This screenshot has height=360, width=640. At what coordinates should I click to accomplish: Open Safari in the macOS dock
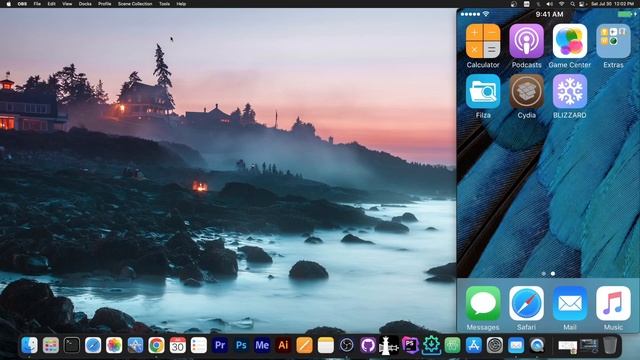coord(93,345)
